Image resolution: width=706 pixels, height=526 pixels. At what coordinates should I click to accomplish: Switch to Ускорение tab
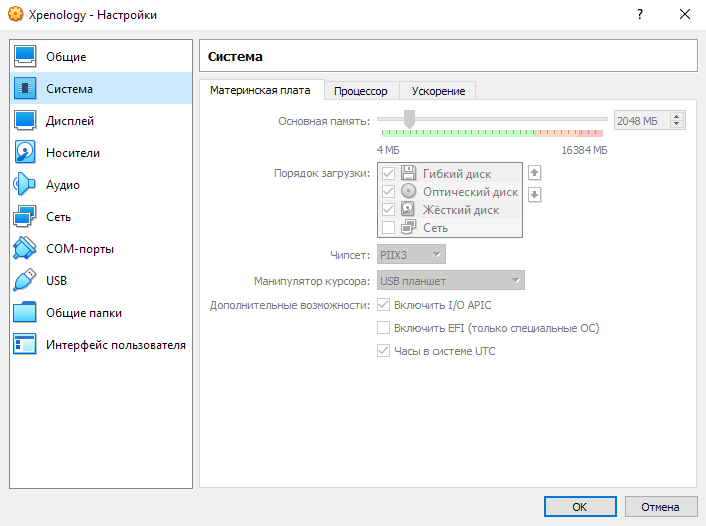coord(438,91)
